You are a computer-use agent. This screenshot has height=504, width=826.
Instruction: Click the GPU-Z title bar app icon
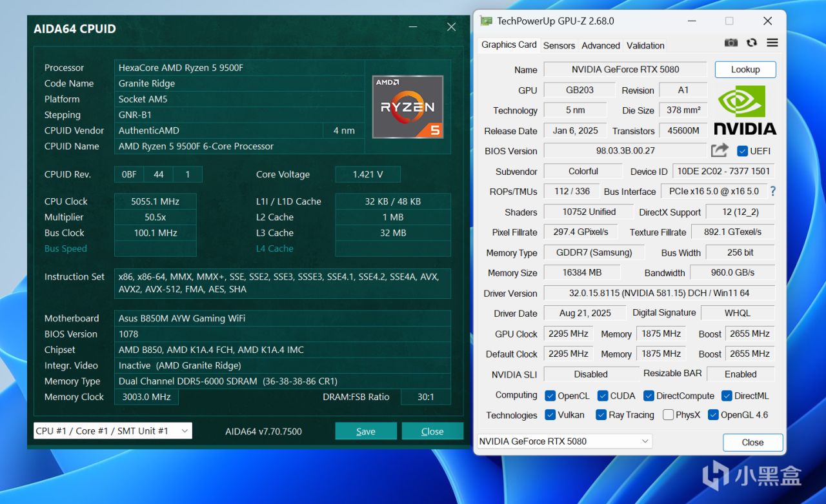486,21
